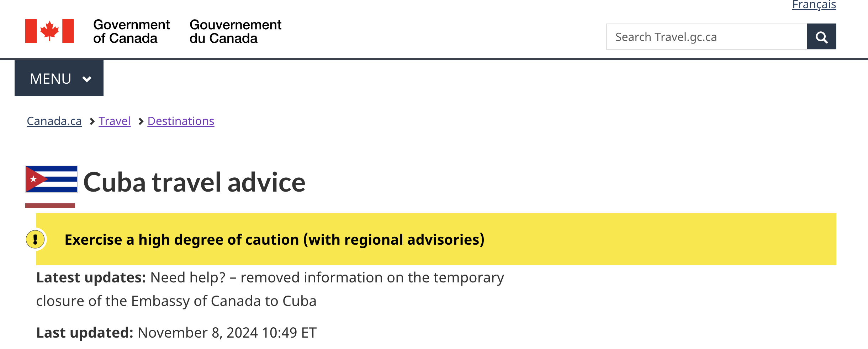The width and height of the screenshot is (868, 349).
Task: Click the yellow exclamation warning icon
Action: [x=35, y=239]
